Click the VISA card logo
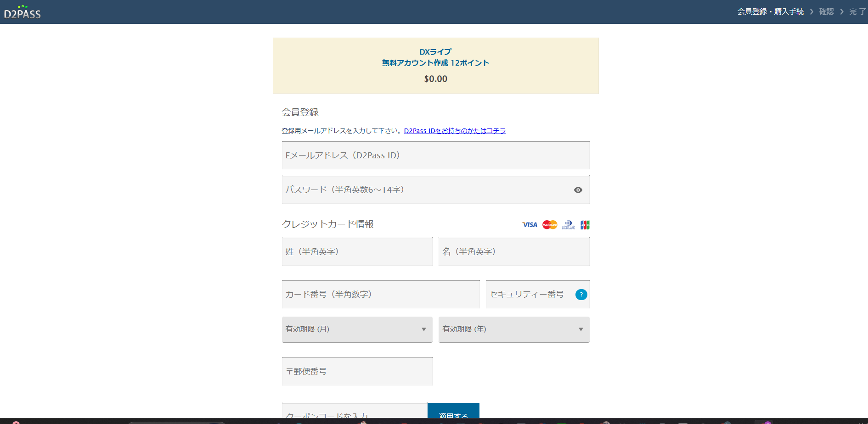868x424 pixels. [x=530, y=225]
